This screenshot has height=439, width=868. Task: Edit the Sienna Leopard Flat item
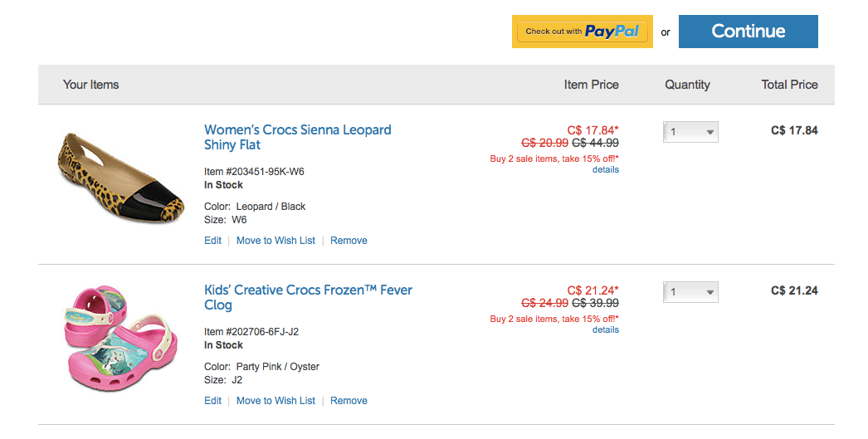tap(212, 241)
